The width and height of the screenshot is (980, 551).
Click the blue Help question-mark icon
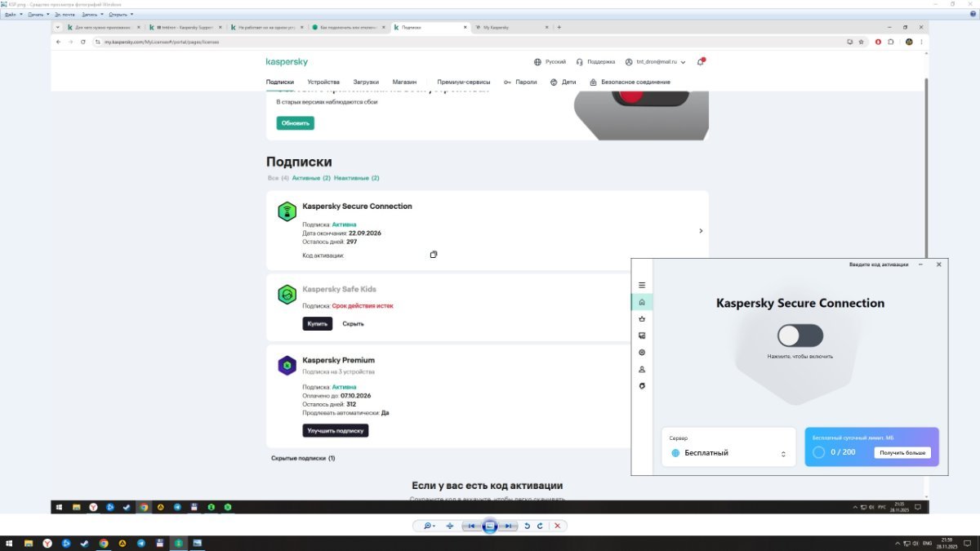click(x=973, y=14)
